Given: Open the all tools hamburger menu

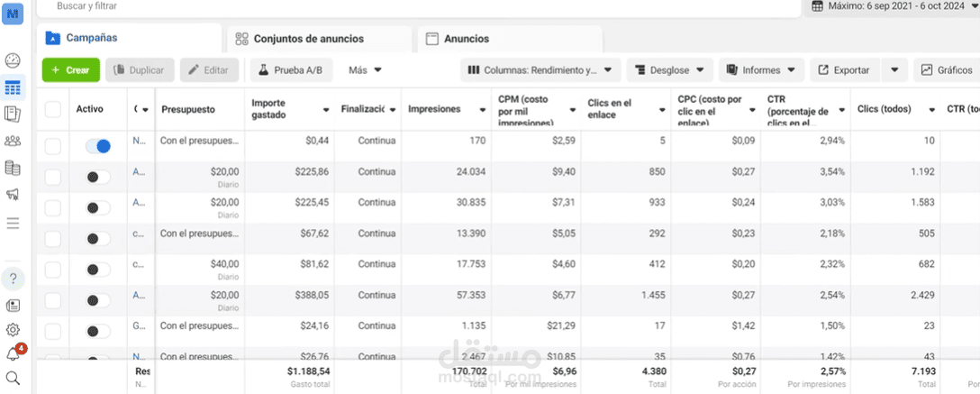Looking at the screenshot, I should point(13,222).
